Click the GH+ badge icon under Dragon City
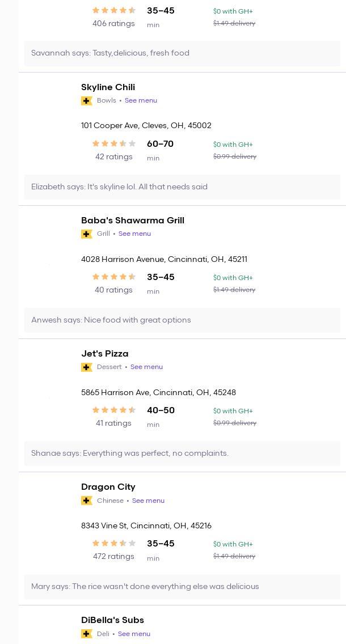The width and height of the screenshot is (346, 644). pyautogui.click(x=87, y=501)
